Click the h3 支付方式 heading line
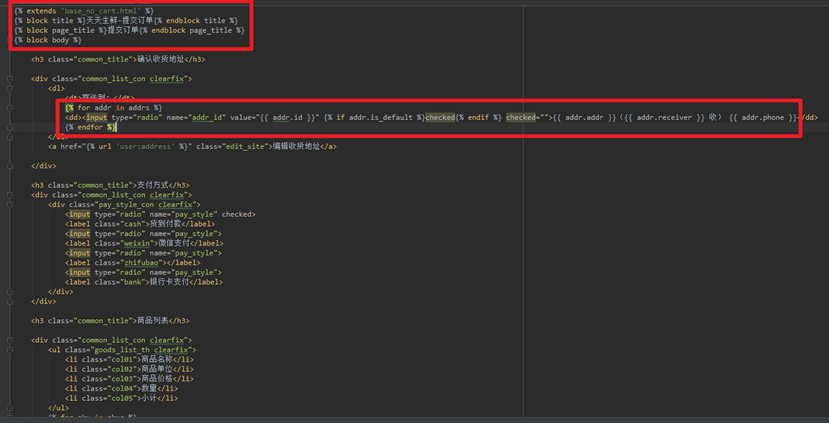 [x=110, y=185]
